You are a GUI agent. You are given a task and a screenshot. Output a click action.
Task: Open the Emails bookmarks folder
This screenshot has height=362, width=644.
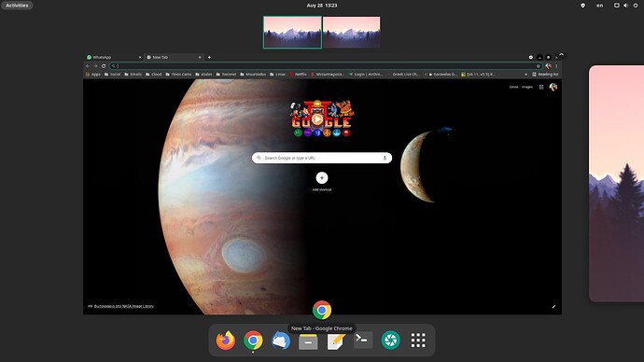pyautogui.click(x=133, y=75)
